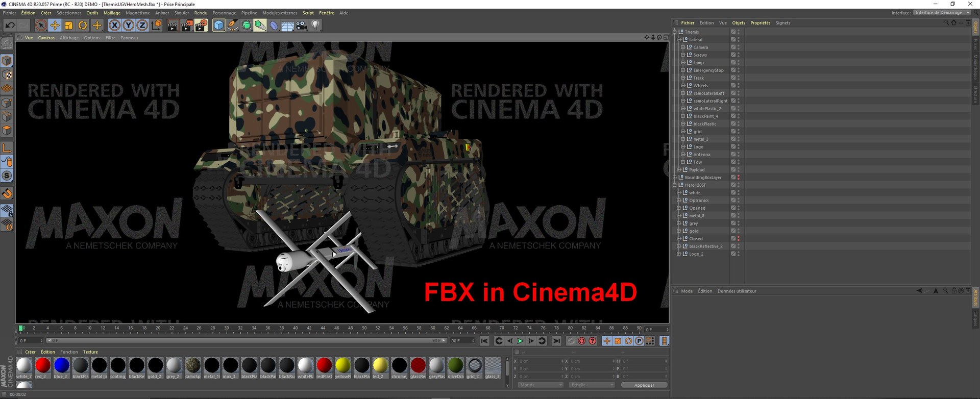Activate the Rotate tool in the top toolbar

[82, 25]
